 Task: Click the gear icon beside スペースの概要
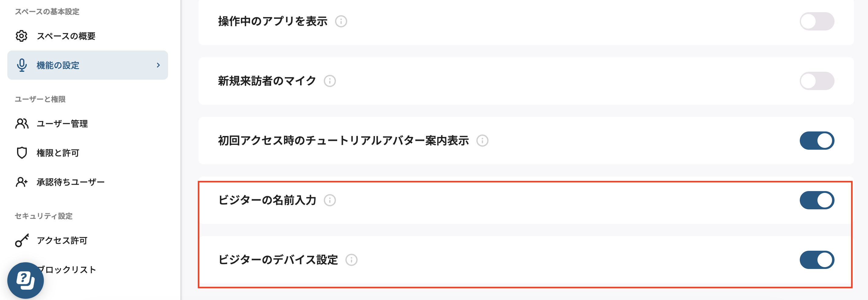[x=22, y=36]
